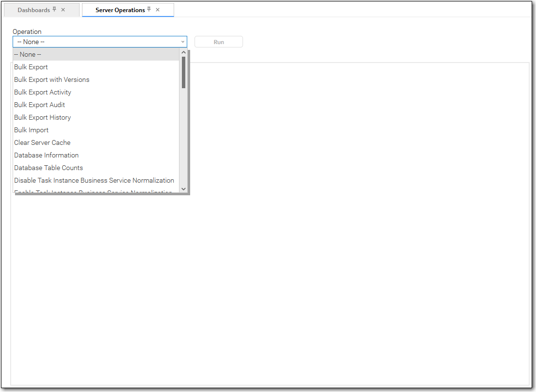
Task: Close the Server Operations tab
Action: [x=158, y=10]
